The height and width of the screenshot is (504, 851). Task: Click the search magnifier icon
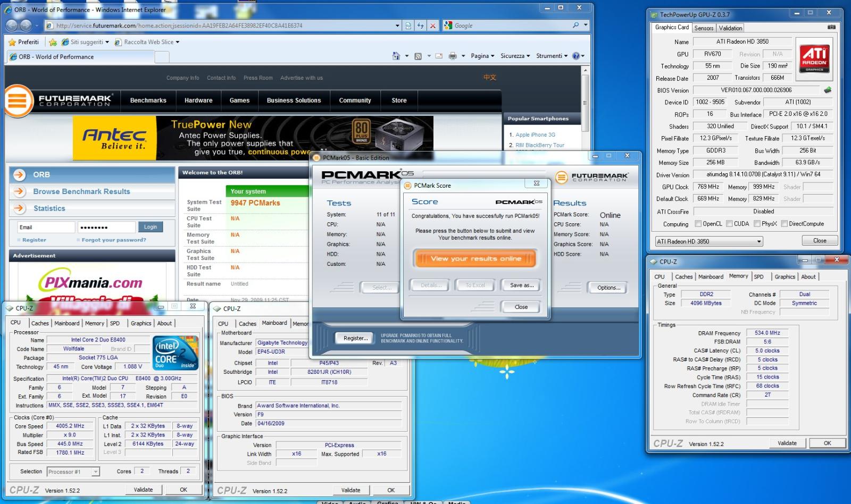[x=575, y=25]
